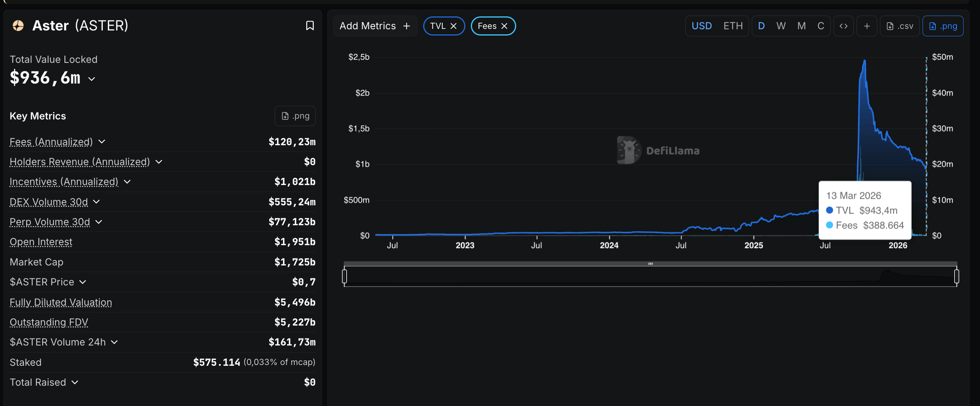Grab the right handle of chart range slider
Viewport: 980px width, 406px height.
point(957,276)
